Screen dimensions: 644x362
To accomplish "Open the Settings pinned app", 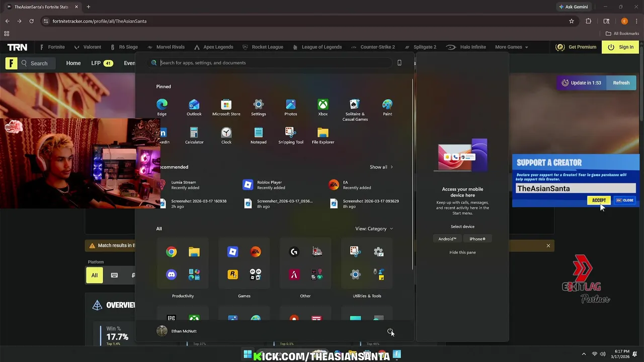I will pyautogui.click(x=258, y=108).
